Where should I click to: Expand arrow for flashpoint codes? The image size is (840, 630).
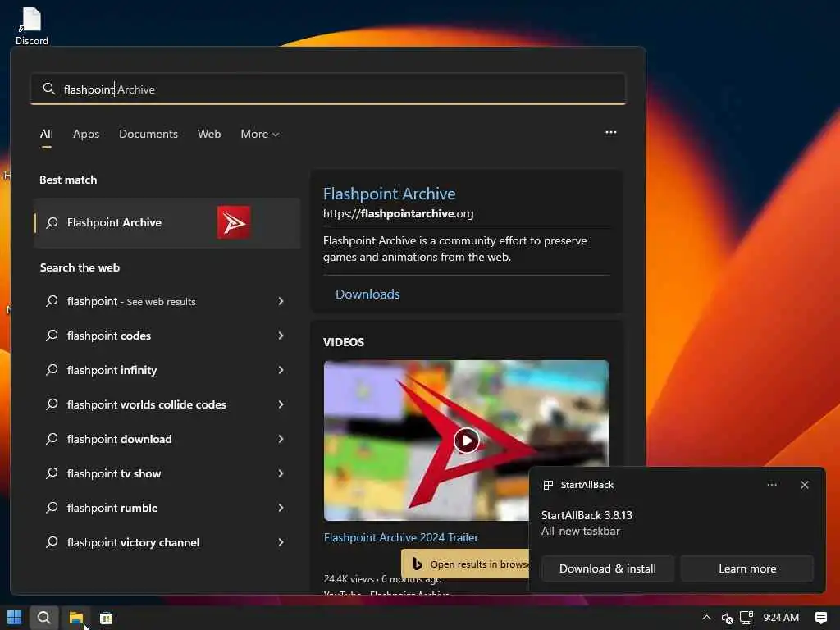(281, 336)
